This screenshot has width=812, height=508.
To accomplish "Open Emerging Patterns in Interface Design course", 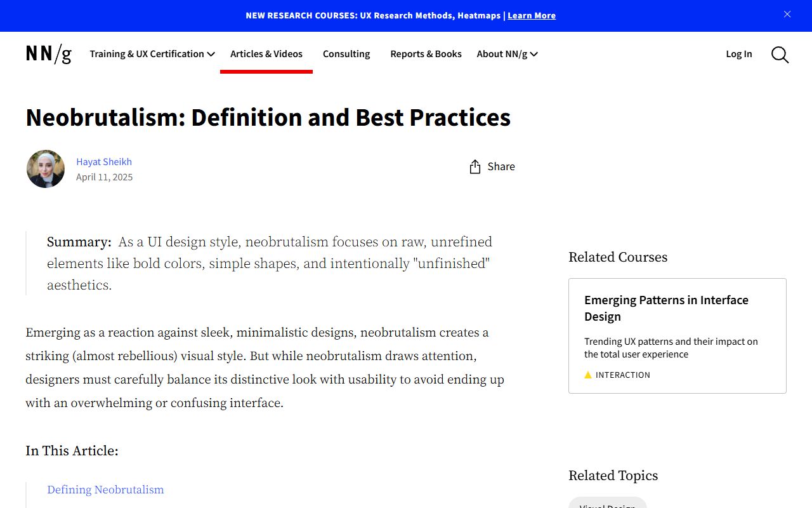I will pos(666,308).
